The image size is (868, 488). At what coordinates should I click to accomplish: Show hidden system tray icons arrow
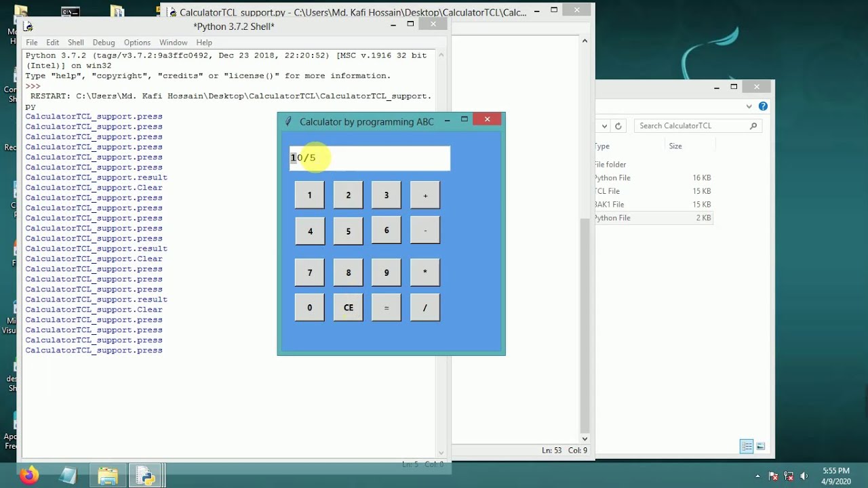tap(757, 476)
